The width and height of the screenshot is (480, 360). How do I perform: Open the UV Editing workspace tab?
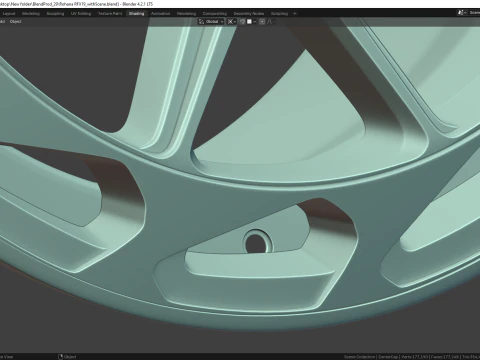pyautogui.click(x=81, y=14)
